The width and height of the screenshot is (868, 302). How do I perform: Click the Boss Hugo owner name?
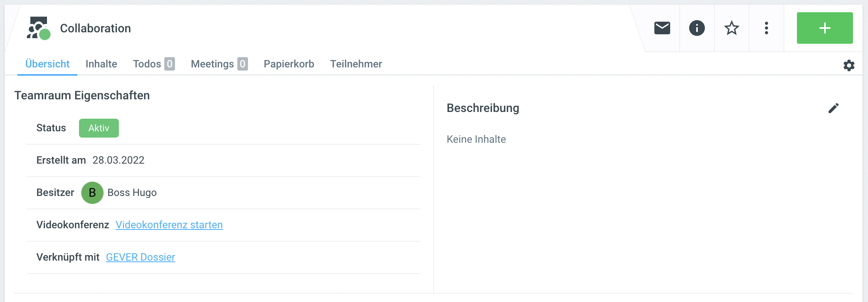(132, 193)
